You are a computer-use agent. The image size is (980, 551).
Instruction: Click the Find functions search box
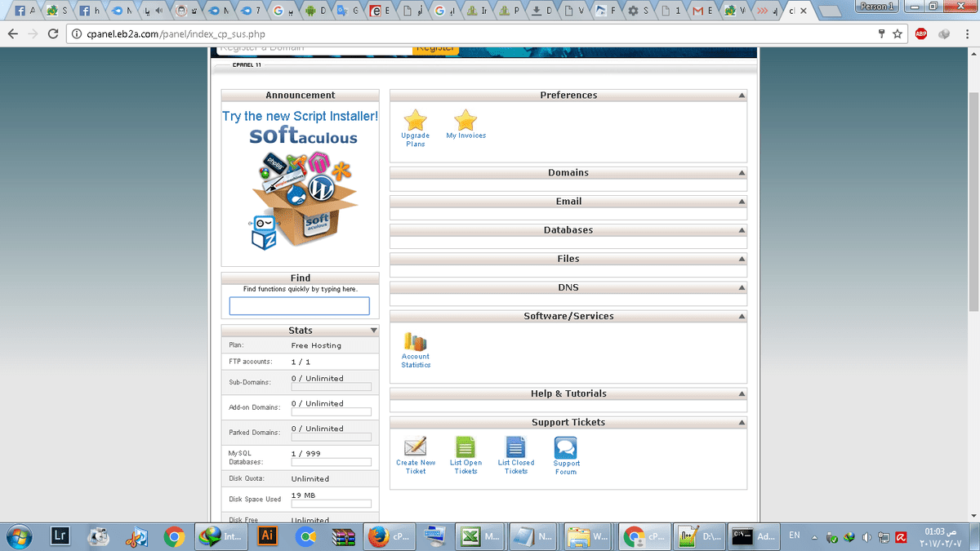(299, 306)
